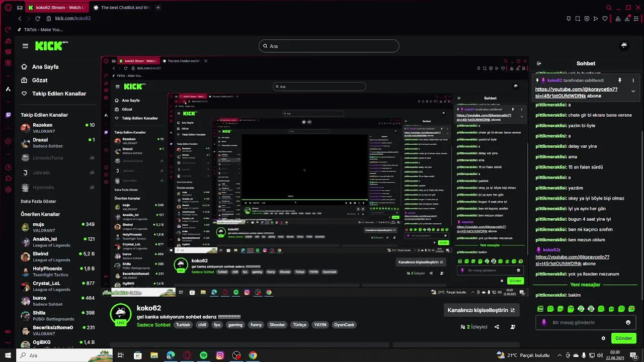This screenshot has width=644, height=362.
Task: Search open tabs via magnifier icon
Action: pos(609,8)
